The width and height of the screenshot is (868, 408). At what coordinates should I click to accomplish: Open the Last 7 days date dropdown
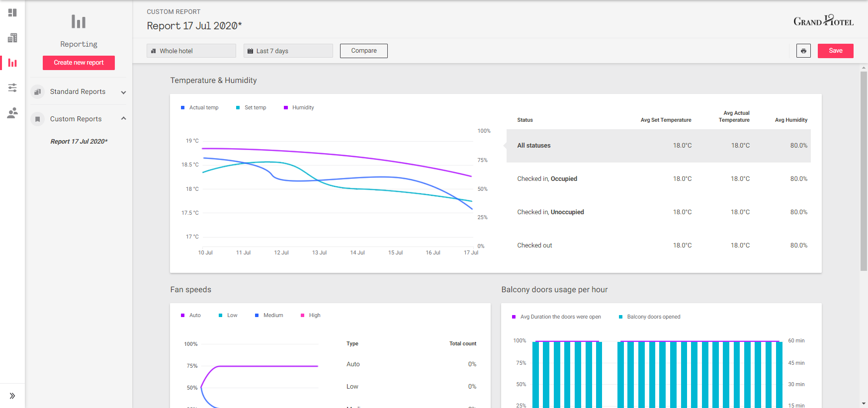pos(288,51)
